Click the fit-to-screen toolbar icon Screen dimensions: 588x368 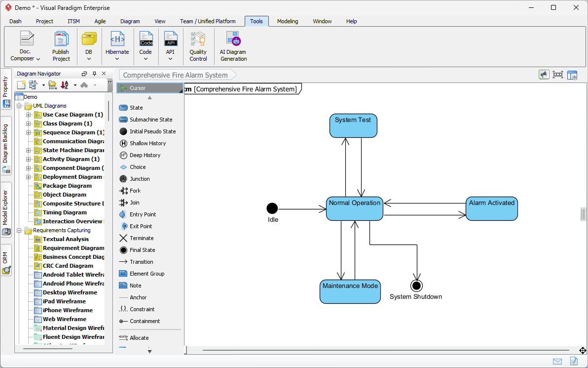[557, 75]
